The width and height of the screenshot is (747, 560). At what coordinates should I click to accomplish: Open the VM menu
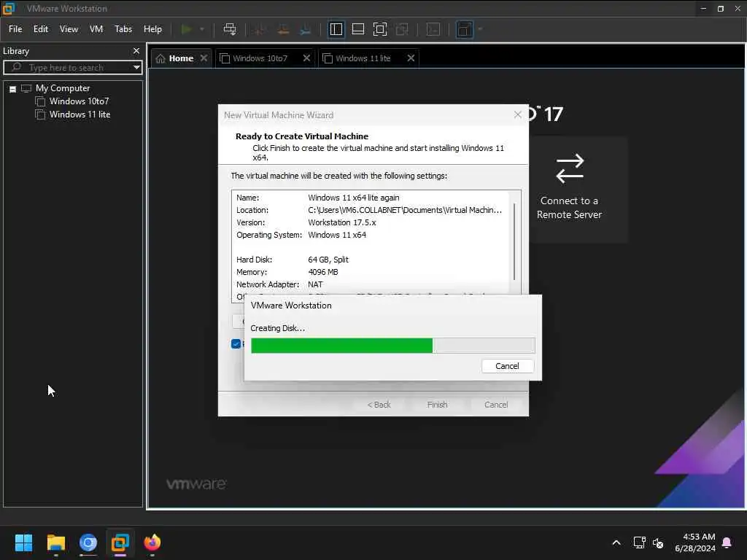point(96,29)
